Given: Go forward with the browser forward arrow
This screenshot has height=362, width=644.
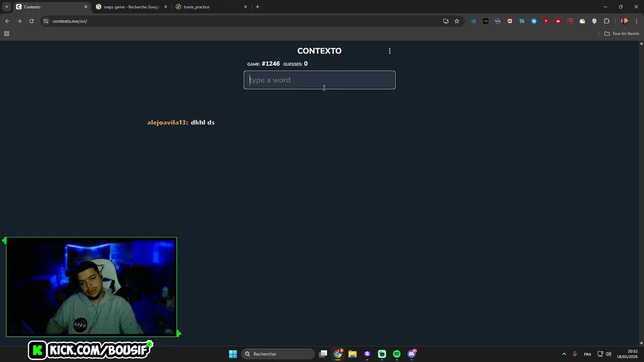Looking at the screenshot, I should pyautogui.click(x=19, y=21).
